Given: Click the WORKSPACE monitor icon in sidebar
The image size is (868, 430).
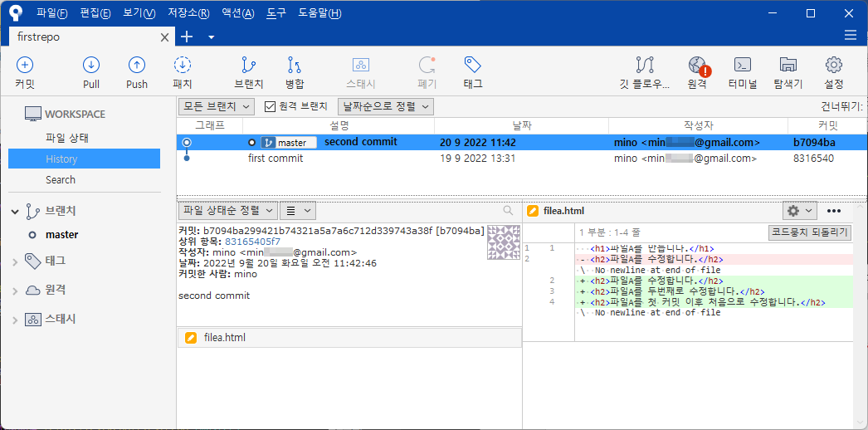Looking at the screenshot, I should (33, 114).
